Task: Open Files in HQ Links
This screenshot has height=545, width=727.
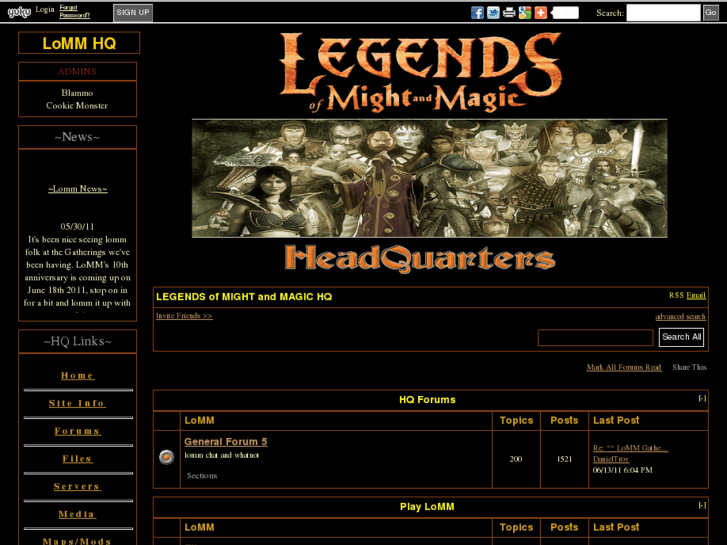Action: 77,459
